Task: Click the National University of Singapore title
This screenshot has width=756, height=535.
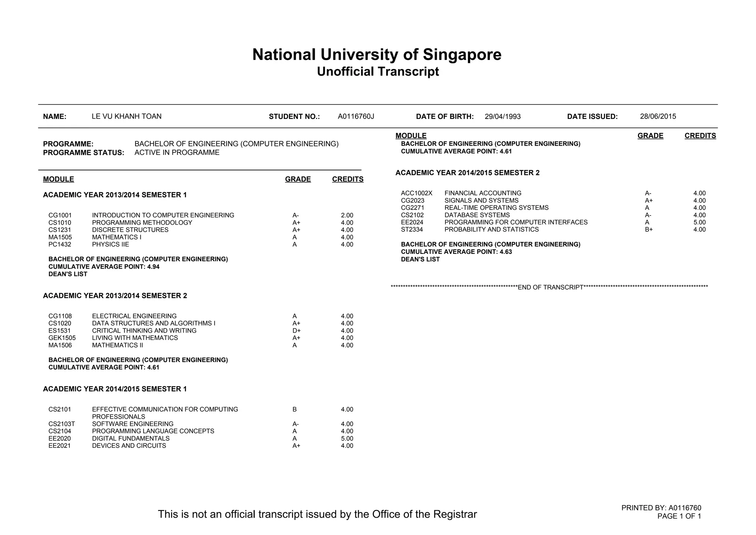Action: pos(377,55)
